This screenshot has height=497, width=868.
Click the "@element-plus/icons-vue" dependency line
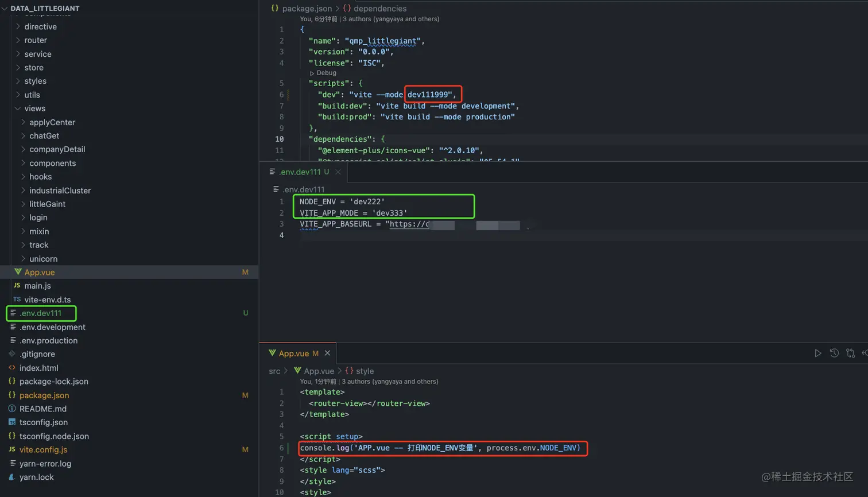click(400, 150)
